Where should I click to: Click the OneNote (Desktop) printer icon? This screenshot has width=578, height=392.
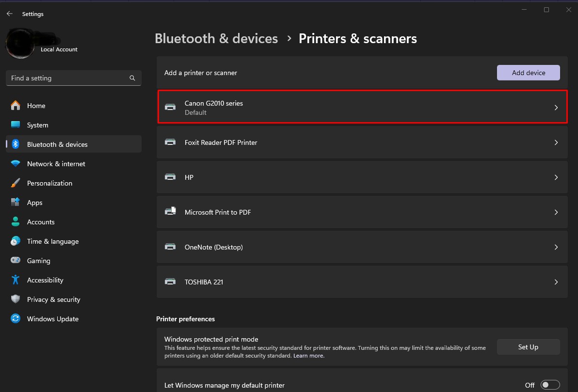[170, 247]
